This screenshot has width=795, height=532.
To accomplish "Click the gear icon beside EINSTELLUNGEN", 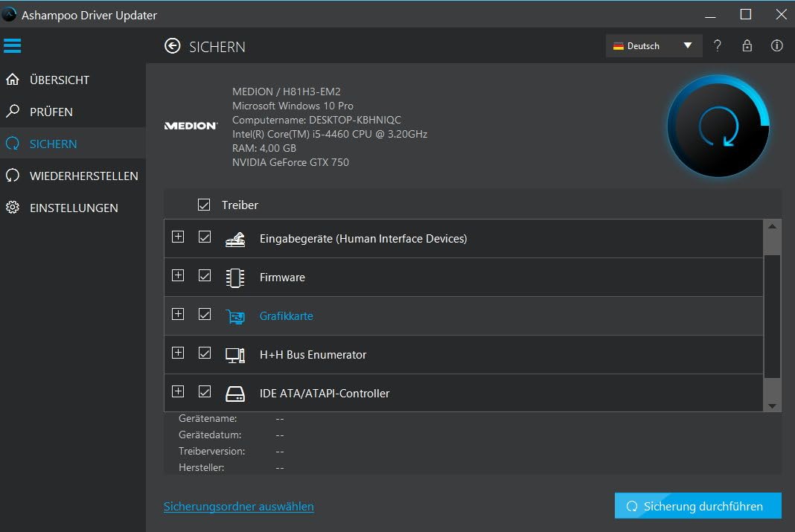I will (x=13, y=208).
